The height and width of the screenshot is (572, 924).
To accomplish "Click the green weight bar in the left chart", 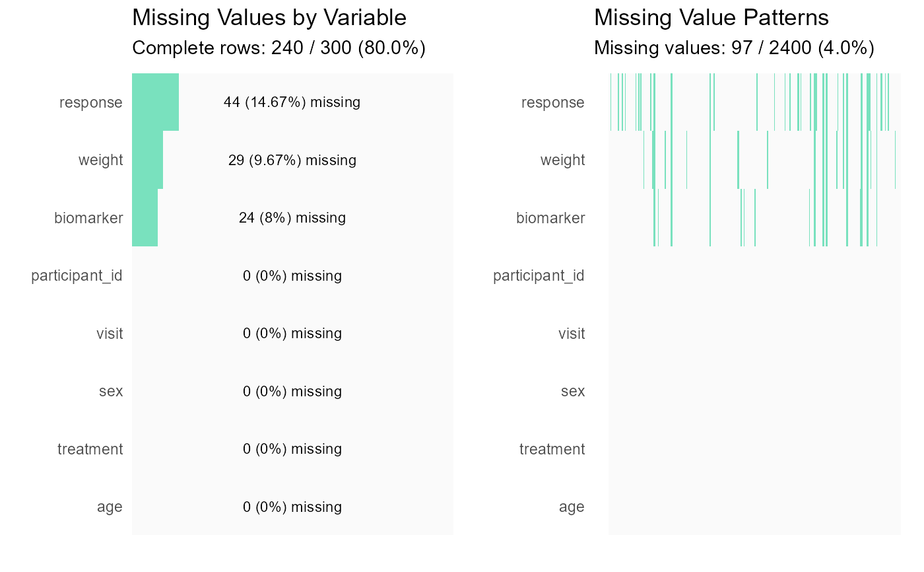I will tap(147, 160).
